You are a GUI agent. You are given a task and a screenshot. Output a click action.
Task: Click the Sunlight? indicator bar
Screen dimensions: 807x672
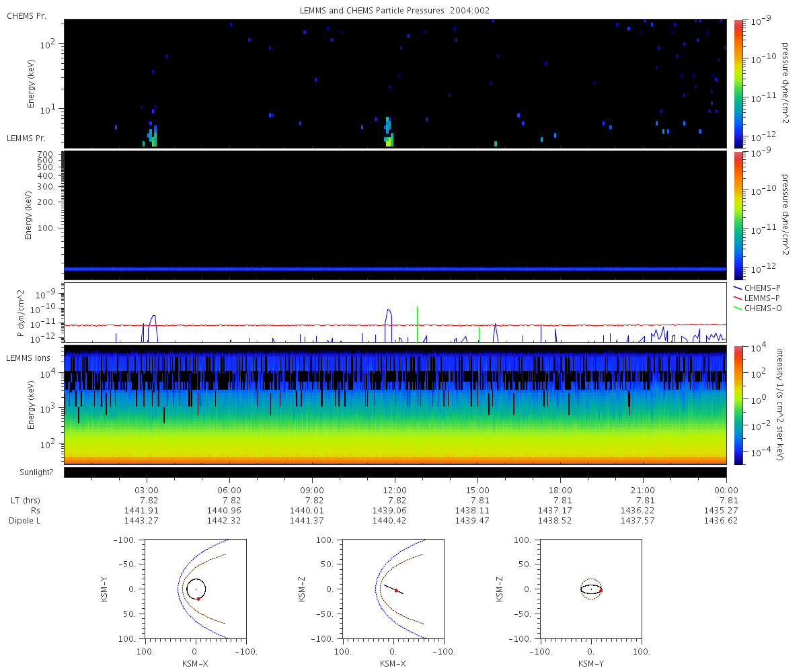coord(395,472)
